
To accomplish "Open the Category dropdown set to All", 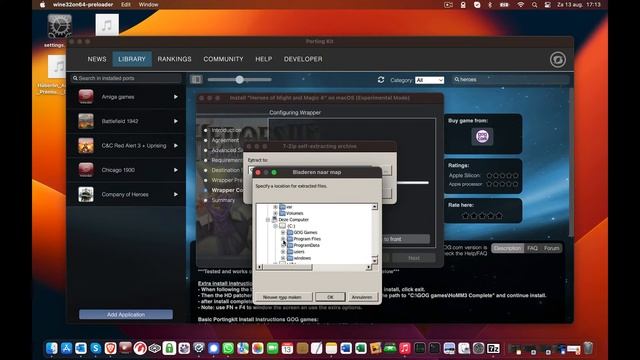I will pos(429,80).
